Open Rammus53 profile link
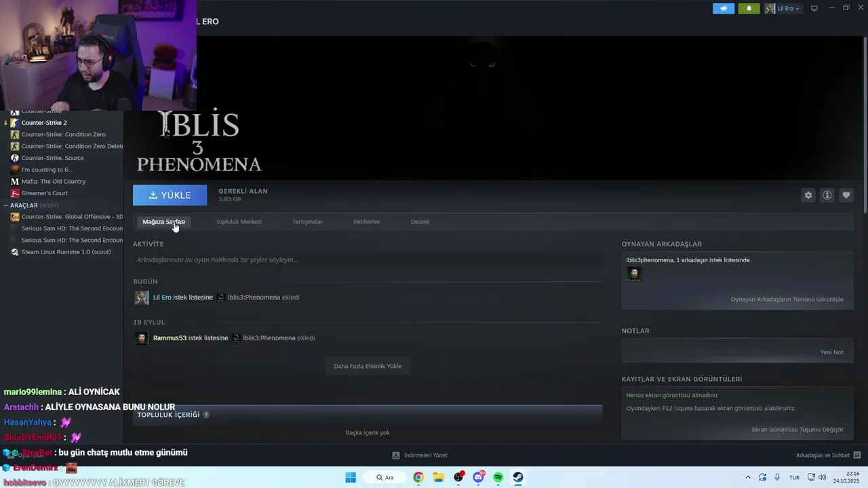Viewport: 868px width, 488px height. 170,338
